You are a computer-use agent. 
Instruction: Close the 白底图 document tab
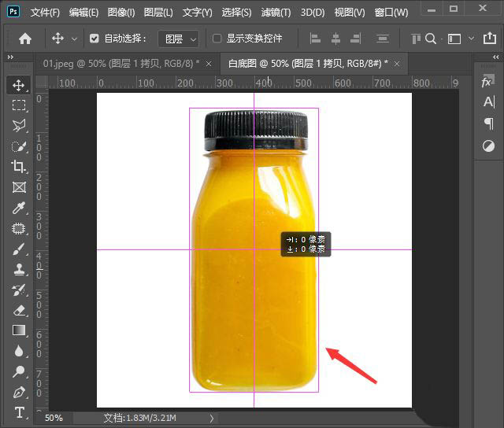point(397,64)
